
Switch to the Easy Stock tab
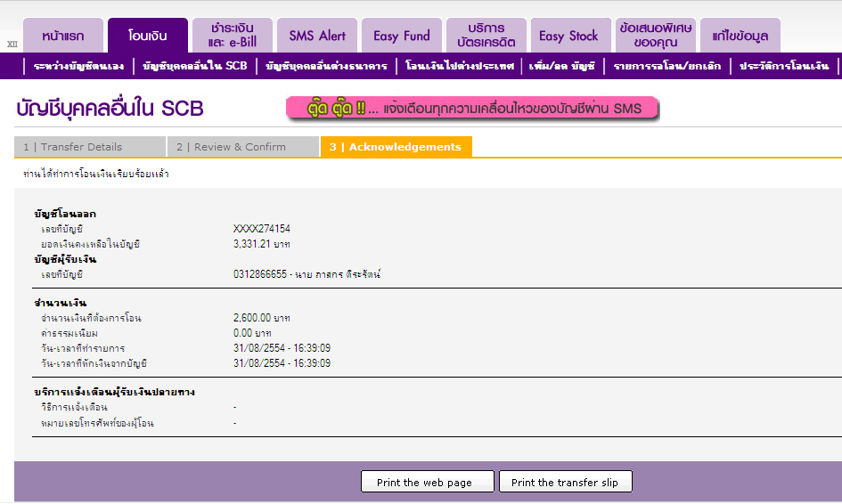click(x=571, y=36)
